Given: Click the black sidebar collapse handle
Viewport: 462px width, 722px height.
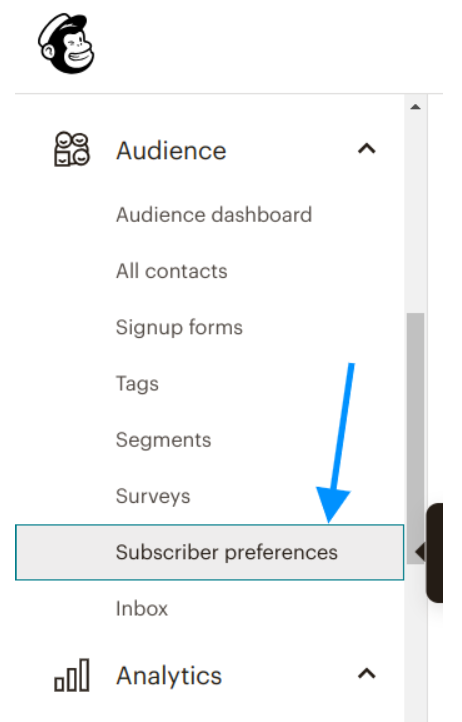Looking at the screenshot, I should click(x=433, y=553).
